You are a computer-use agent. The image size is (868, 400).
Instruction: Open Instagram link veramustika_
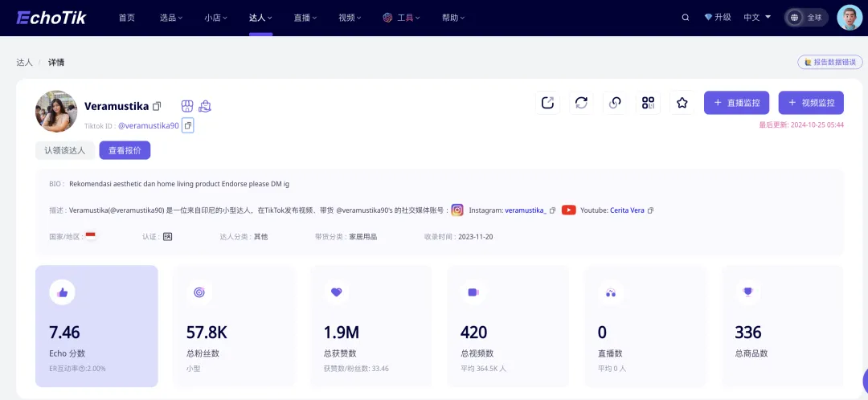tap(525, 210)
